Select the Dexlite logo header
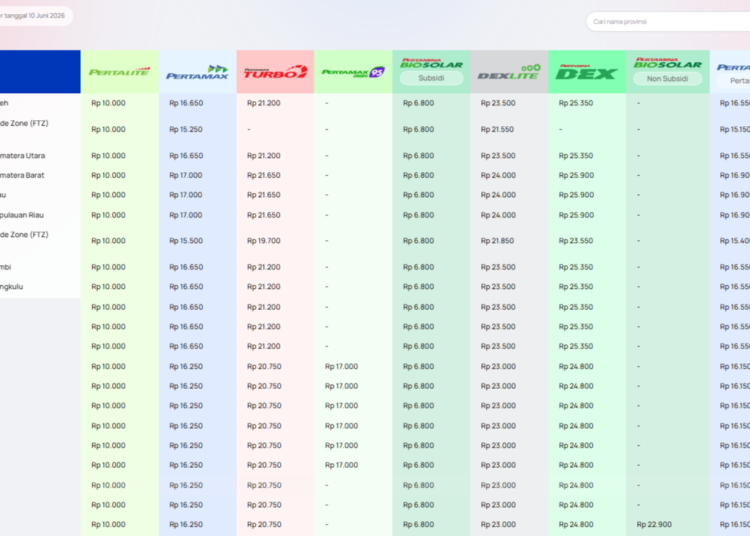750x536 pixels. pos(509,72)
